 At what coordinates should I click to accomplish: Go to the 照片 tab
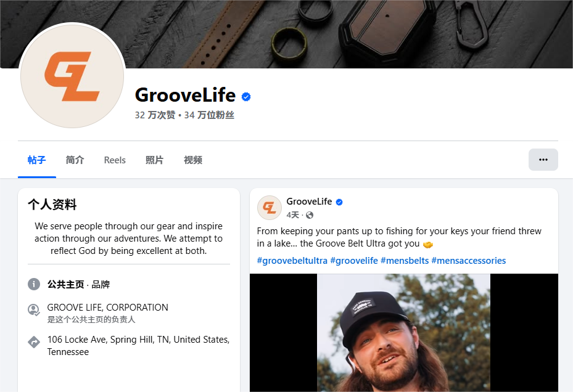pos(155,160)
